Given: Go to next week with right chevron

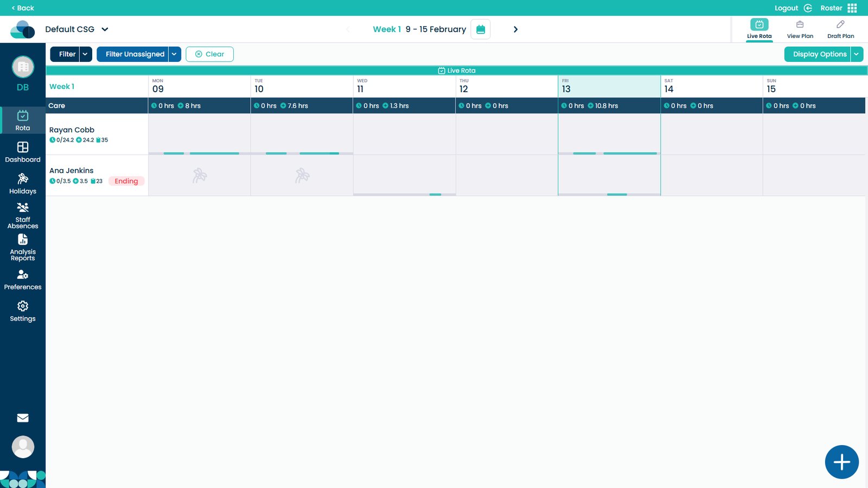Looking at the screenshot, I should tap(515, 29).
